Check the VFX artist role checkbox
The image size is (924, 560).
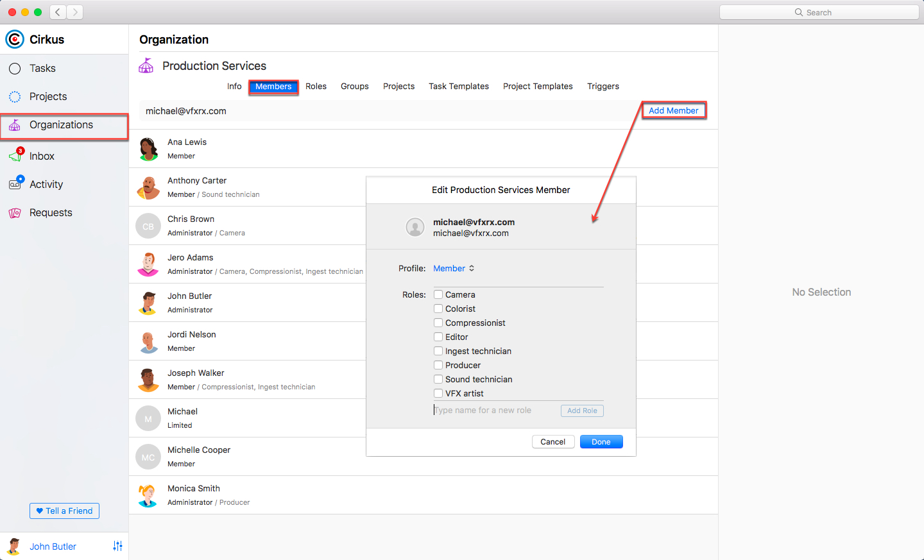(438, 393)
